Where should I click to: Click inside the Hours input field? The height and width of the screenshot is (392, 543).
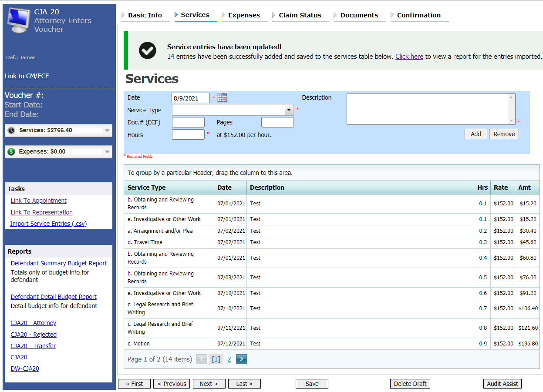188,135
